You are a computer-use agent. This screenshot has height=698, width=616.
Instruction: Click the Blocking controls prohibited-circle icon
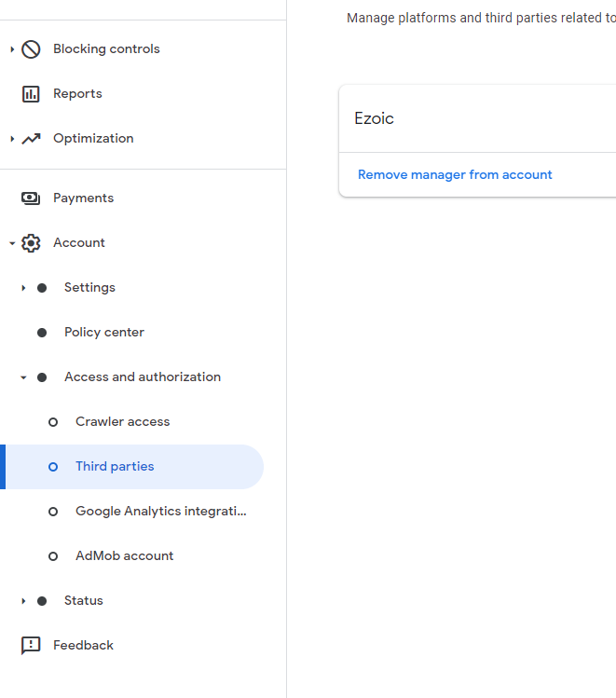31,49
